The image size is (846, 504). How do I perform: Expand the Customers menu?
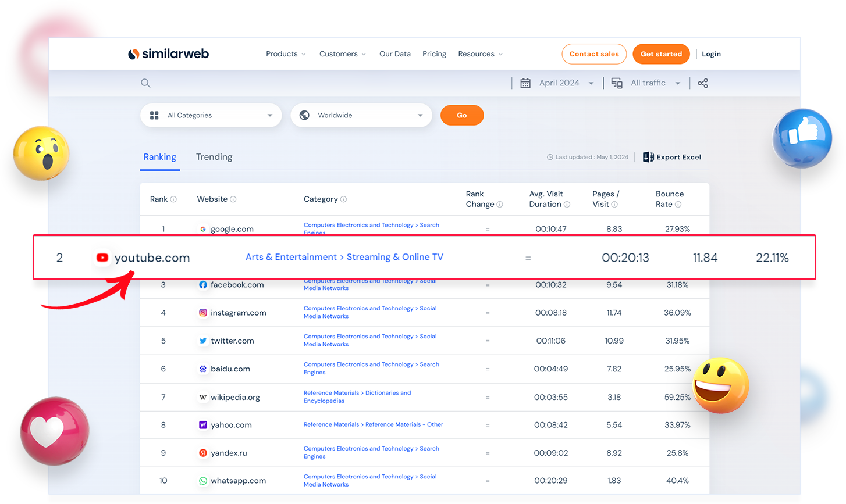click(343, 54)
